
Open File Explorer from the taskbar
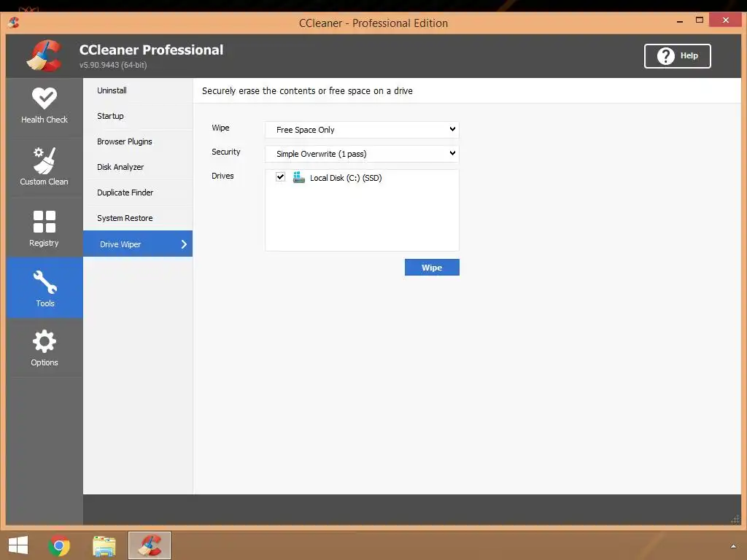pyautogui.click(x=104, y=545)
